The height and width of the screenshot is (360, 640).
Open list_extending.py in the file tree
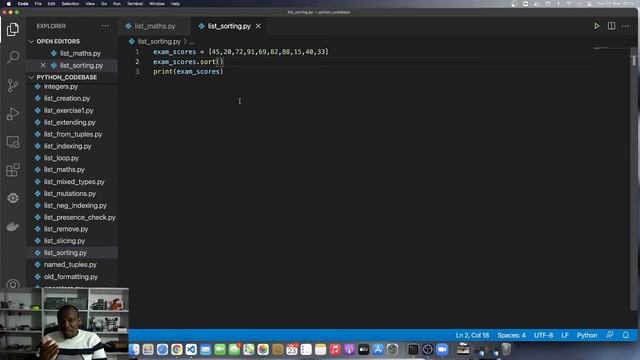[x=69, y=122]
